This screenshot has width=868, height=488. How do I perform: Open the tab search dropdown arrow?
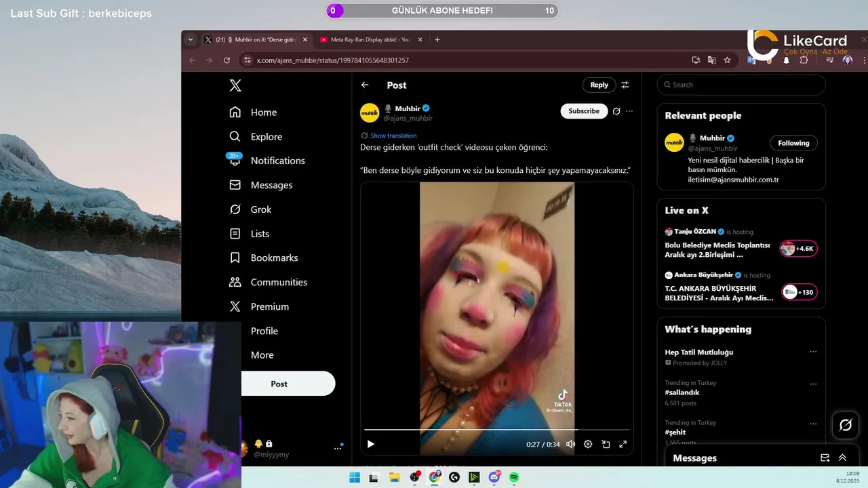(x=191, y=40)
